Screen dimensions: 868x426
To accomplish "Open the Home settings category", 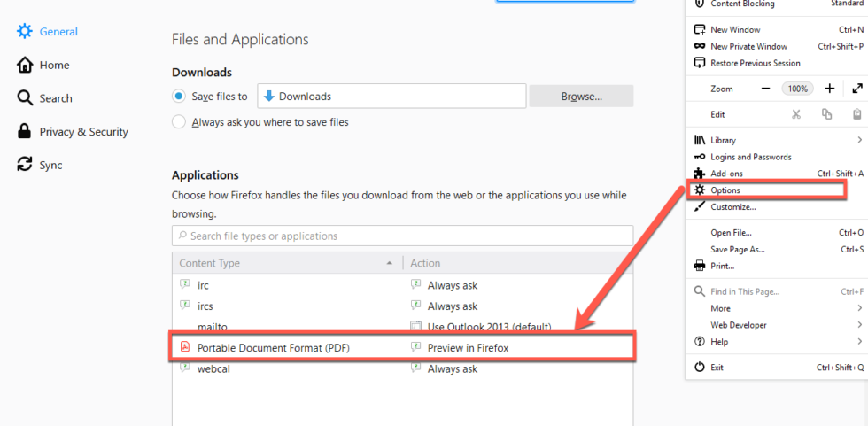I will tap(43, 66).
